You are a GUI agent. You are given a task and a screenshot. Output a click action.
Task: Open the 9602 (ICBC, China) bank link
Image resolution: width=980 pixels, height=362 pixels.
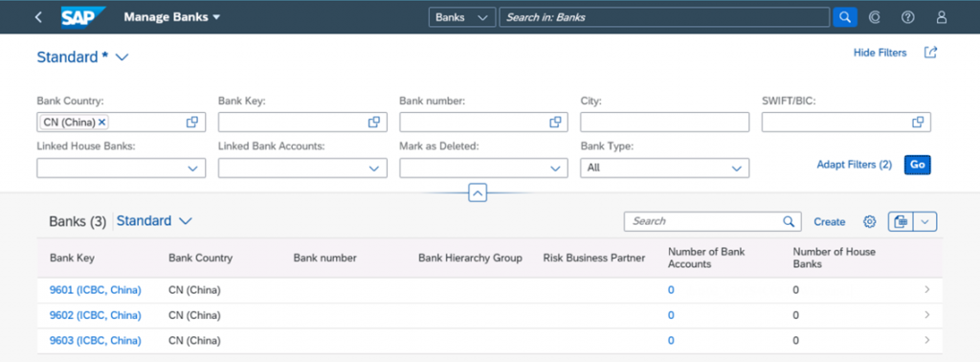pyautogui.click(x=96, y=316)
